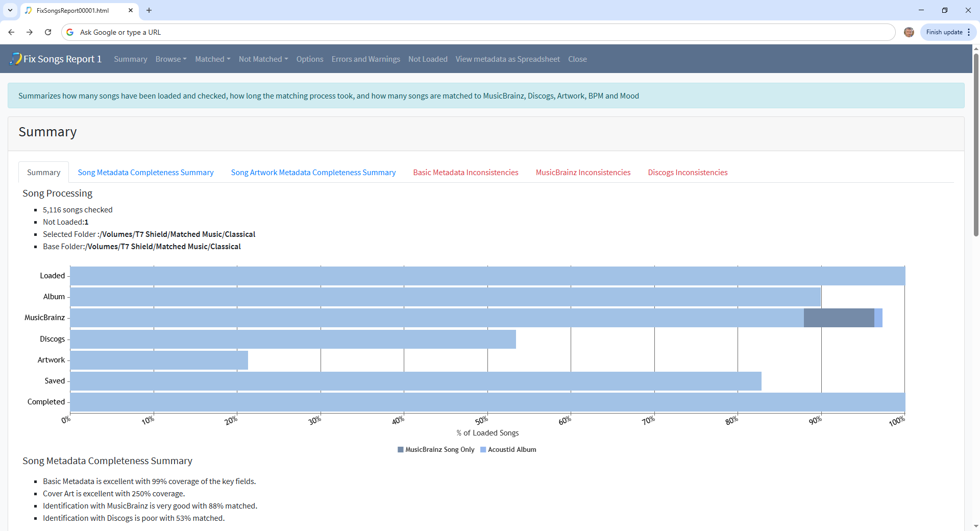
Task: Expand the Not Matched dropdown menu
Action: pos(263,59)
